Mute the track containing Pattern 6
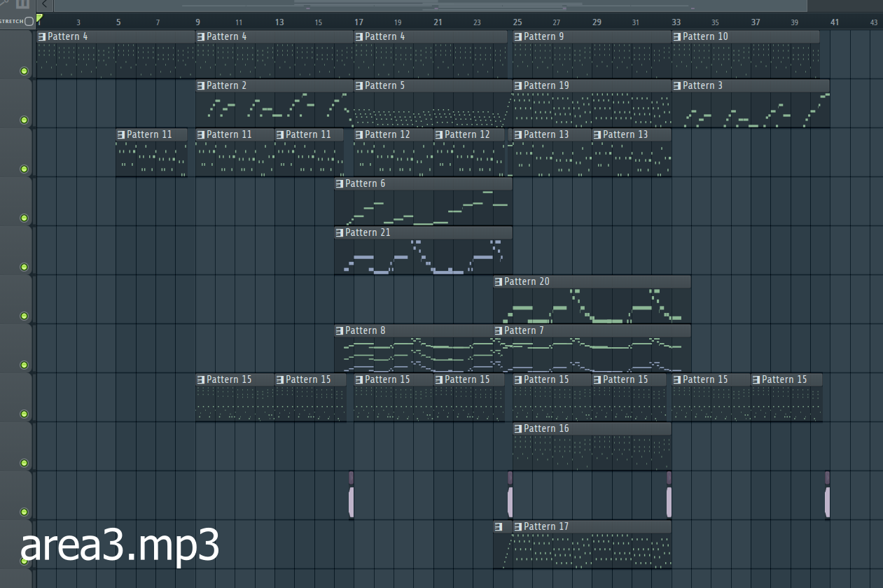The width and height of the screenshot is (883, 588). pyautogui.click(x=25, y=218)
